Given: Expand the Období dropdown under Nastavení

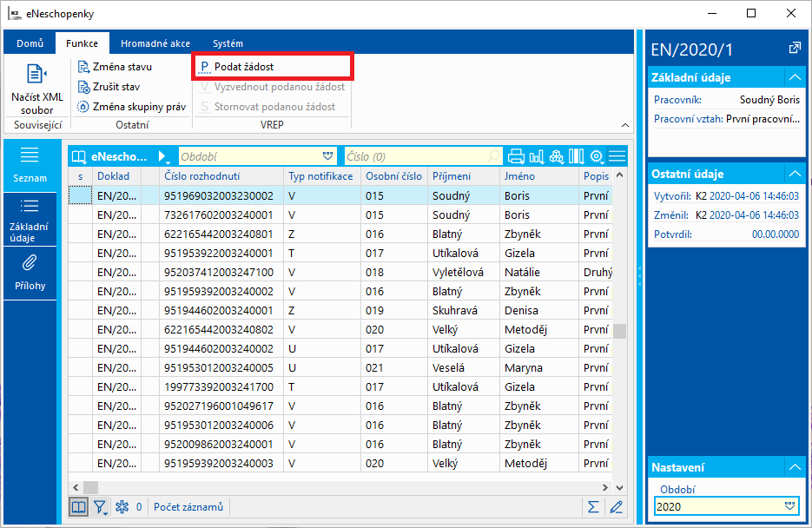Looking at the screenshot, I should (790, 505).
